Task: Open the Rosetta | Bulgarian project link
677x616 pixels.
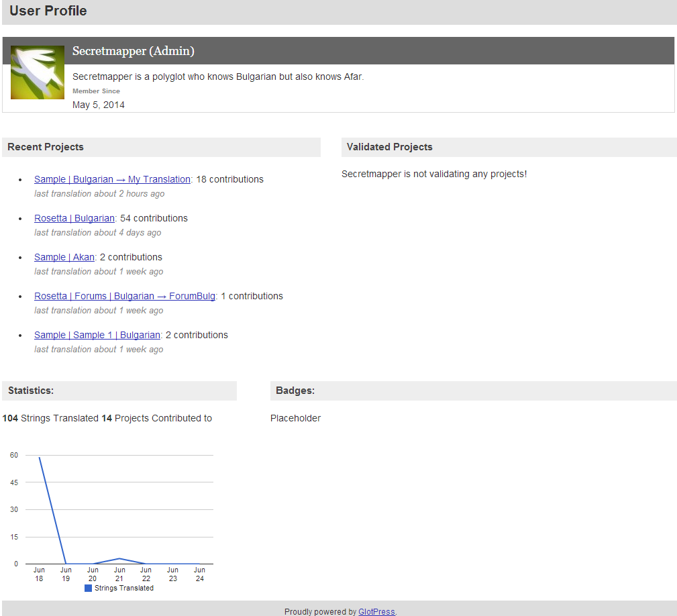Action: coord(74,218)
